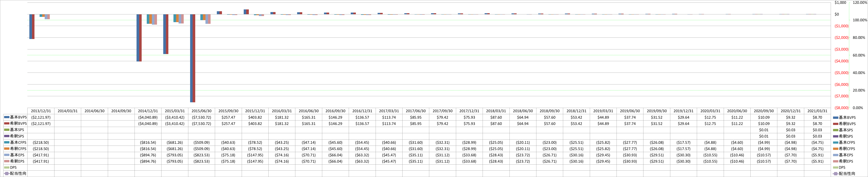Click the 2014/12/31 BVPS bar in chart
Screen dimensions: 868x177
pyautogui.click(x=139, y=38)
